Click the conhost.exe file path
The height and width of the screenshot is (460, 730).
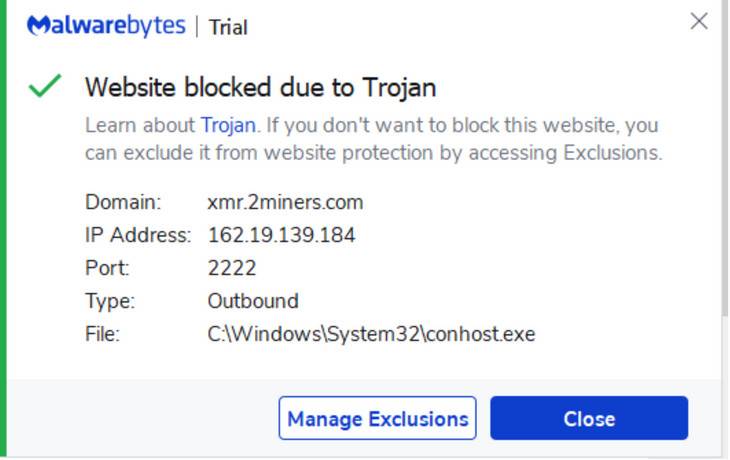click(371, 334)
